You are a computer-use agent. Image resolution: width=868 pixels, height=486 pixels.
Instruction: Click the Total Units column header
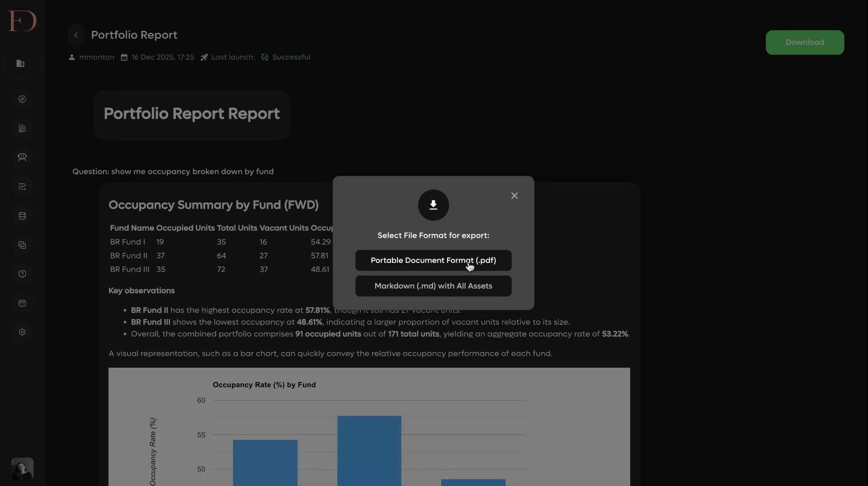[237, 228]
